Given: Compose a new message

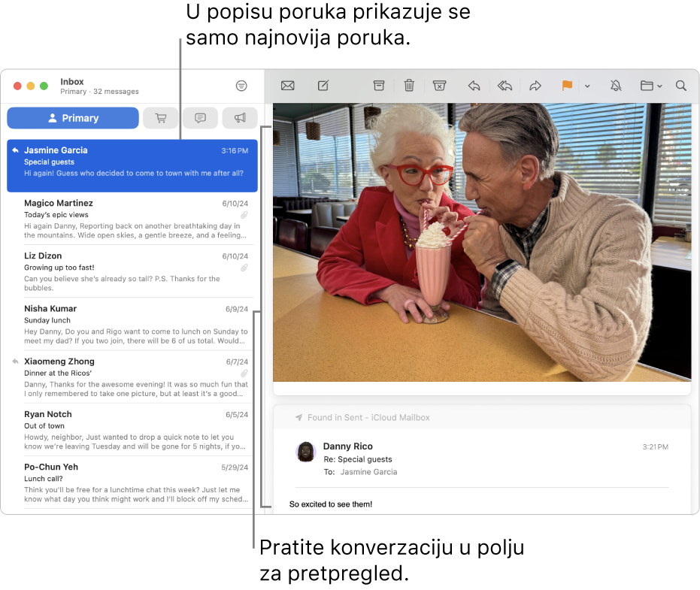Looking at the screenshot, I should [323, 85].
